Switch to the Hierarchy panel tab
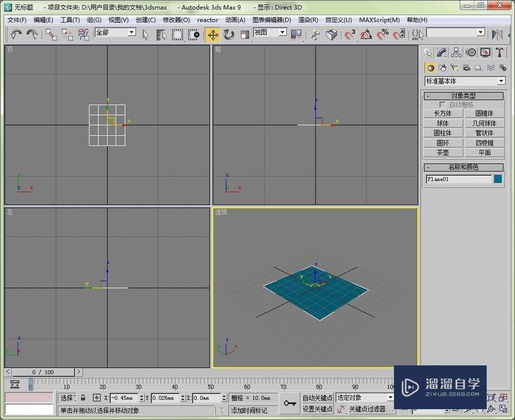The height and width of the screenshot is (420, 515). click(456, 52)
